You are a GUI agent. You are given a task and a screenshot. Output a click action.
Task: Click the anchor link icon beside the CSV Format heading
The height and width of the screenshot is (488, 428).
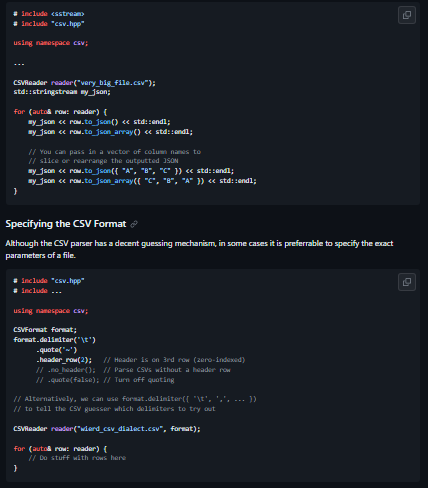point(134,224)
